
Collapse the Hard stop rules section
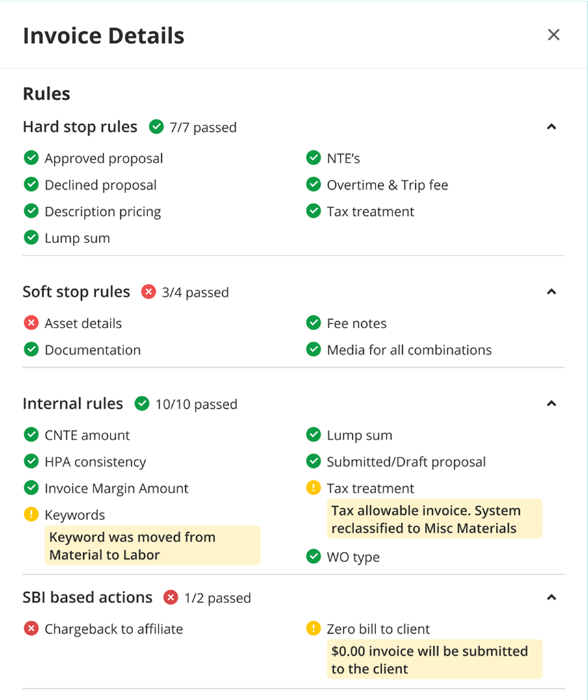[552, 127]
